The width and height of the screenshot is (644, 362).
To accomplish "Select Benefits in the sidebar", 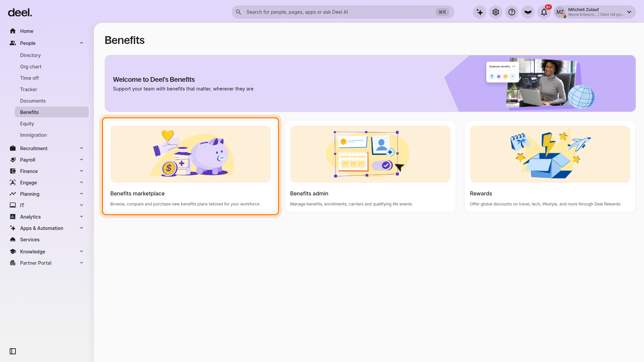I will click(52, 112).
